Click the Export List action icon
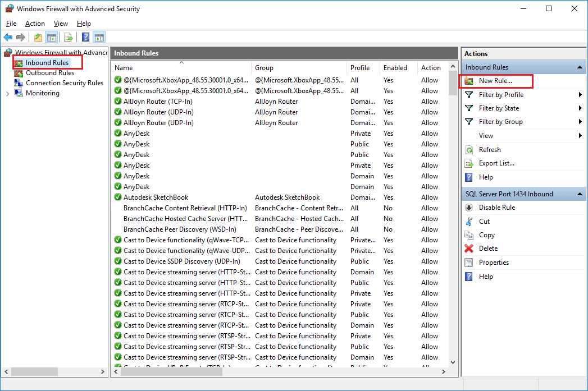588x391 pixels. [x=469, y=163]
